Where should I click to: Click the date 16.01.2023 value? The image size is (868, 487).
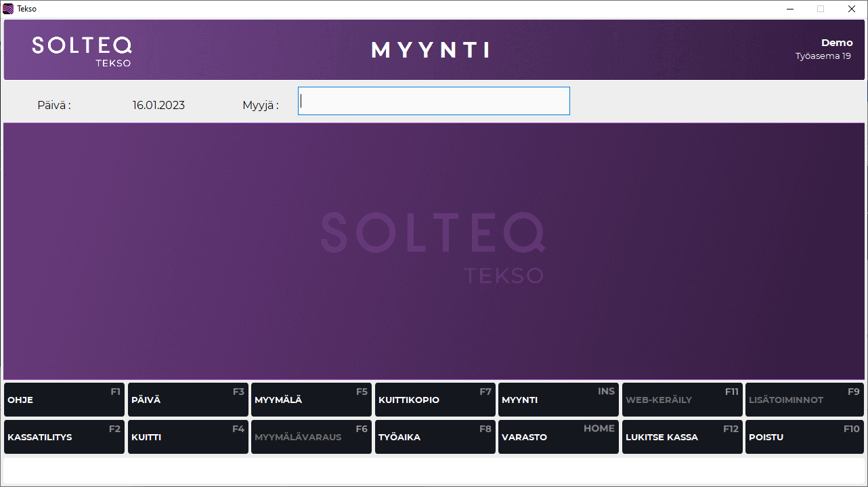[158, 105]
